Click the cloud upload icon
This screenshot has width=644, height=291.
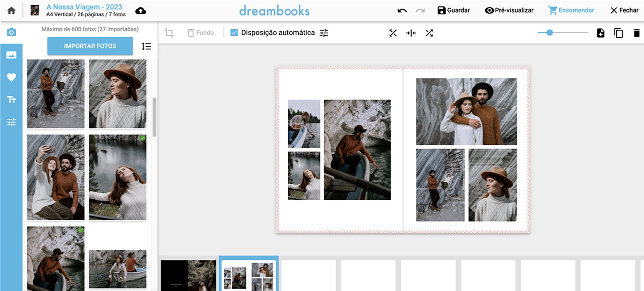141,11
